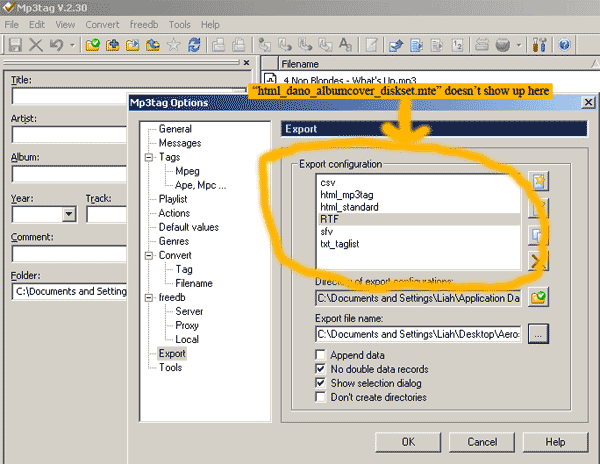600x464 pixels.
Task: Click the Options tools icon in toolbar
Action: (x=540, y=45)
